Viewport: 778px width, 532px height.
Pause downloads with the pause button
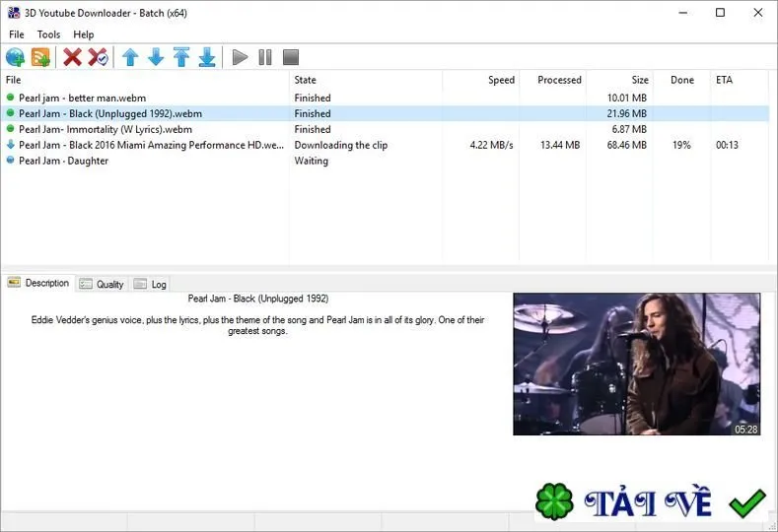click(265, 57)
